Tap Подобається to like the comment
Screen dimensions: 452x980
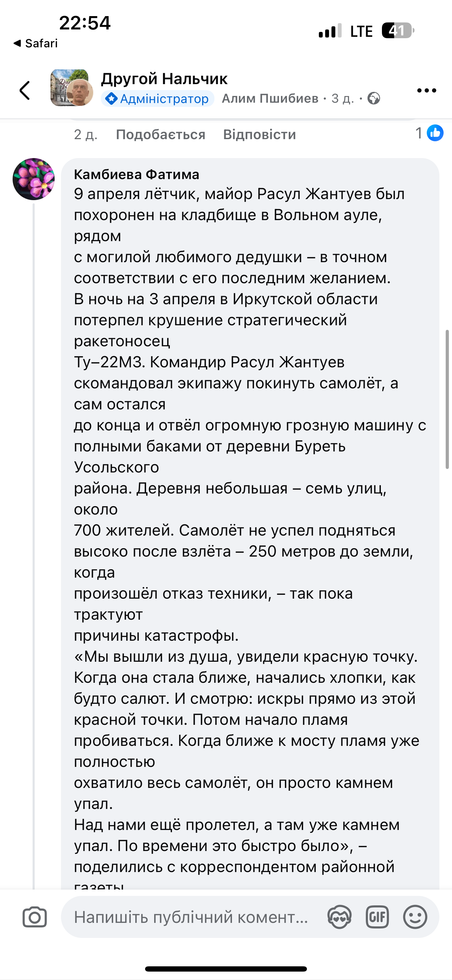[x=160, y=134]
